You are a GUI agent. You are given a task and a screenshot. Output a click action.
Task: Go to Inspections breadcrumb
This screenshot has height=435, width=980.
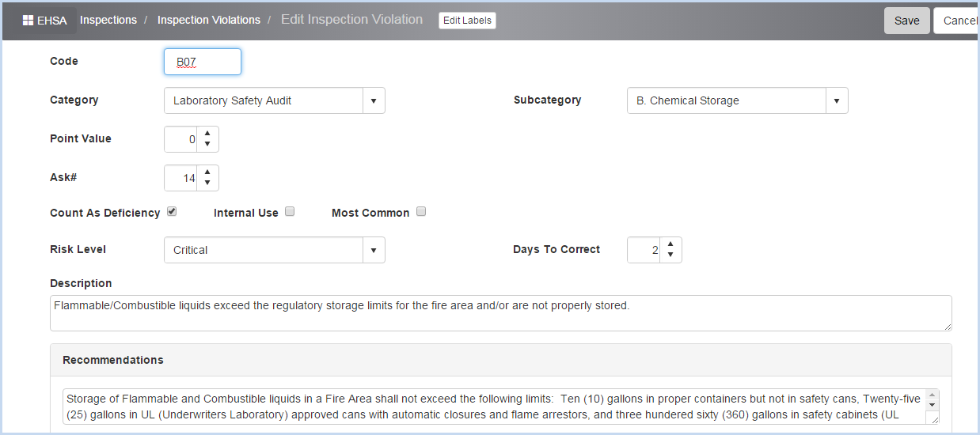pos(108,20)
